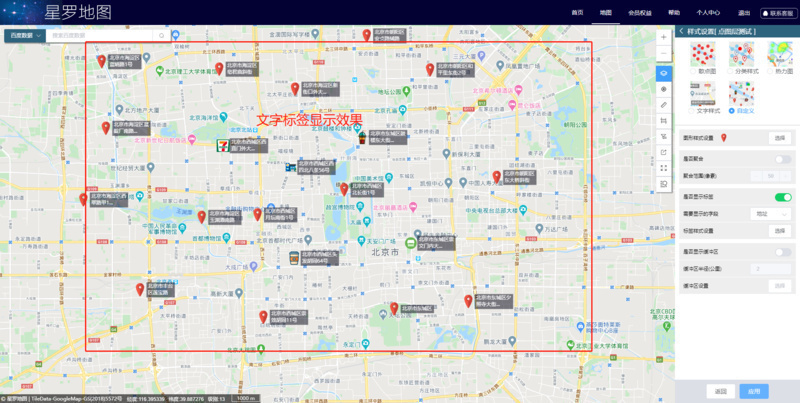Viewport: 800px width, 403px height.
Task: Click 选择 button for 图形样式设置
Action: click(780, 138)
